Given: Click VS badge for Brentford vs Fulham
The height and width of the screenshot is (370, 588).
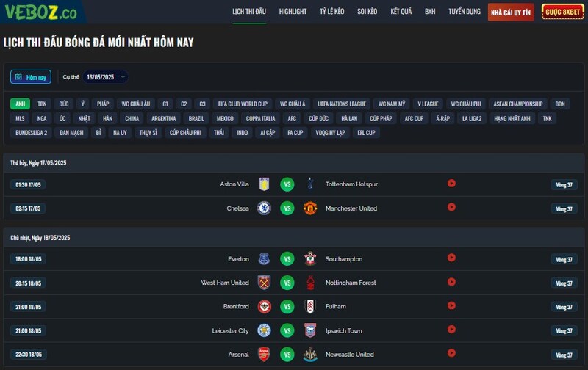Looking at the screenshot, I should pos(287,307).
